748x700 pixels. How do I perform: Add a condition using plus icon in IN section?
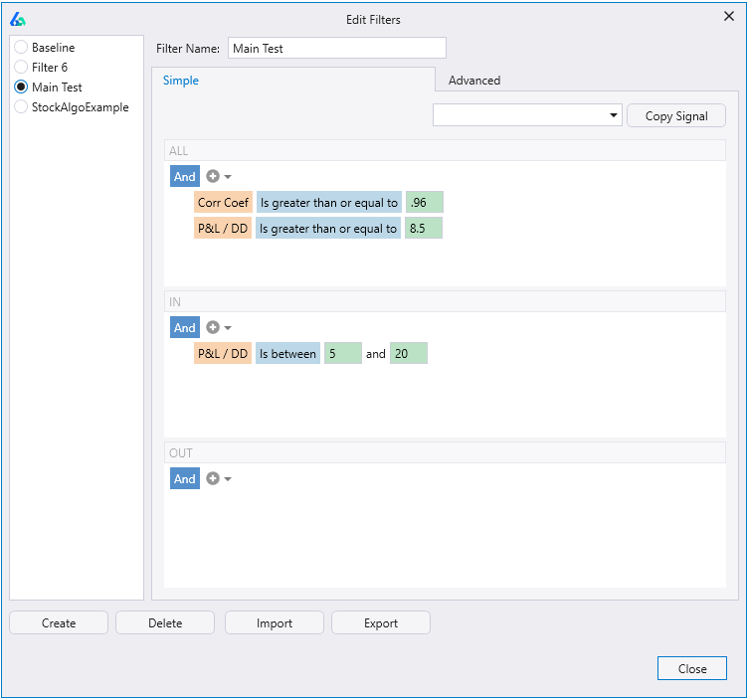click(x=213, y=327)
